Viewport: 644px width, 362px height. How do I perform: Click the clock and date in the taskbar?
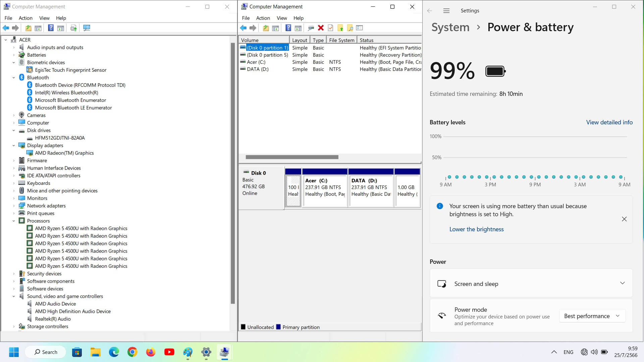point(626,352)
